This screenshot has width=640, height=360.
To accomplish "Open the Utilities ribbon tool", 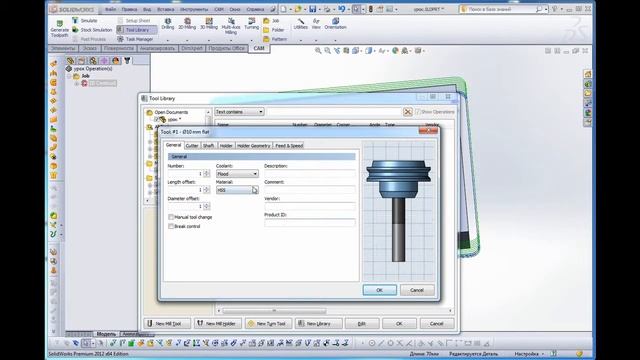I will [x=300, y=24].
